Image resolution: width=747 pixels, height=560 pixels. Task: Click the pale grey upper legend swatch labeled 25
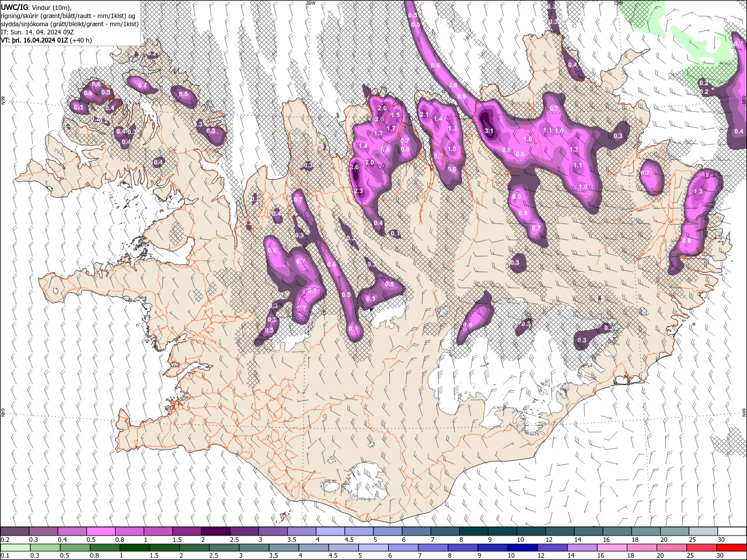pyautogui.click(x=704, y=531)
